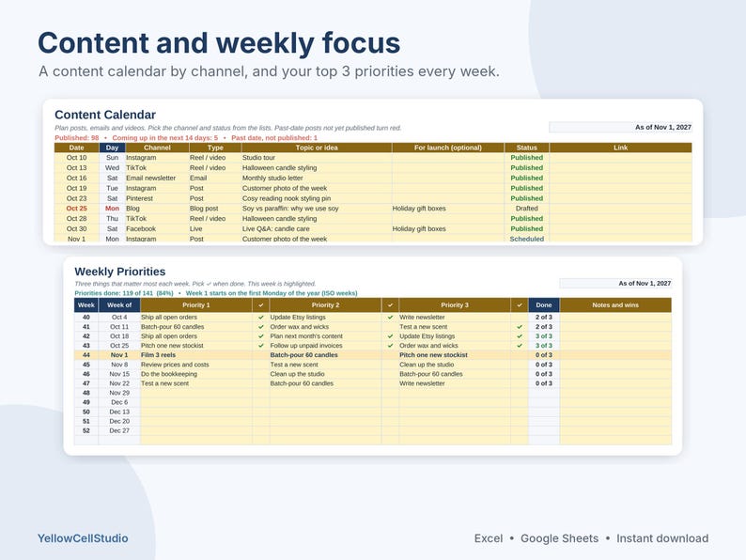
Task: Select week 42 Priority 2 done checkmark
Action: click(x=390, y=336)
